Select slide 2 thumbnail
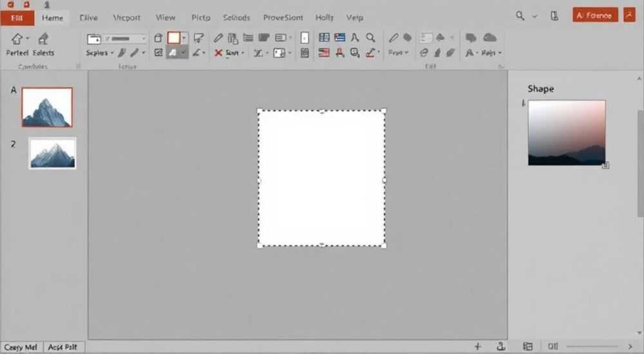This screenshot has width=644, height=354. point(53,153)
